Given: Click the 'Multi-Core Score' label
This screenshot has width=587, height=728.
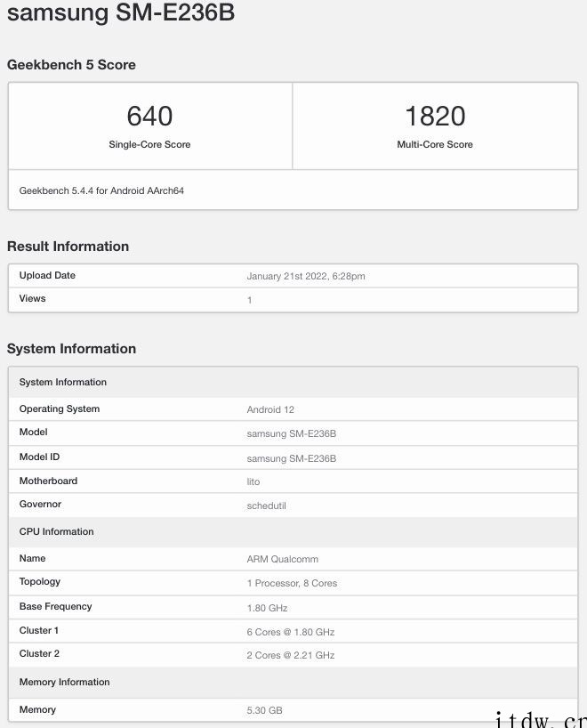Looking at the screenshot, I should tap(435, 144).
